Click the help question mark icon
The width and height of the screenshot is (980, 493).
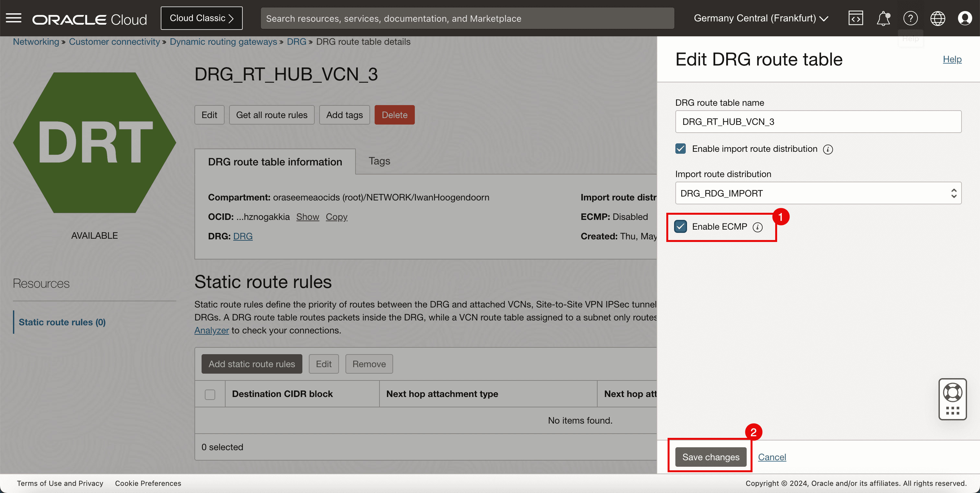910,18
